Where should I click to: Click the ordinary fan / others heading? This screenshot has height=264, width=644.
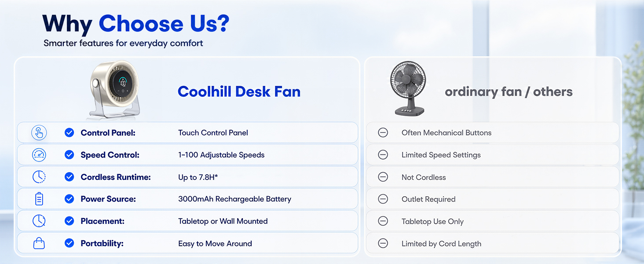(509, 92)
